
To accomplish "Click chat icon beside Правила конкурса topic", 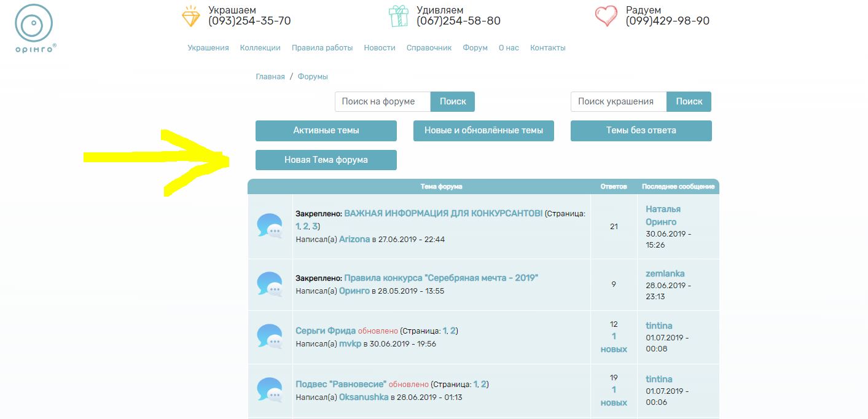I will 270,284.
